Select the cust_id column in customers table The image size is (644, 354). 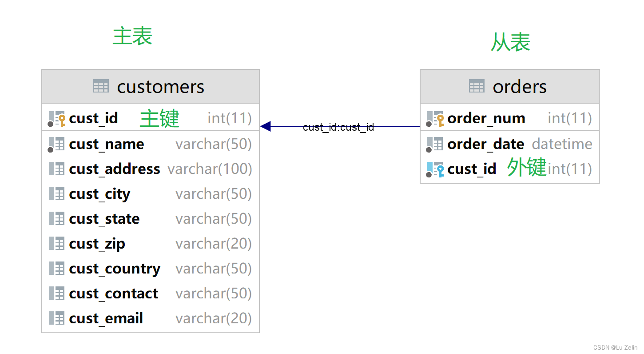pos(93,118)
